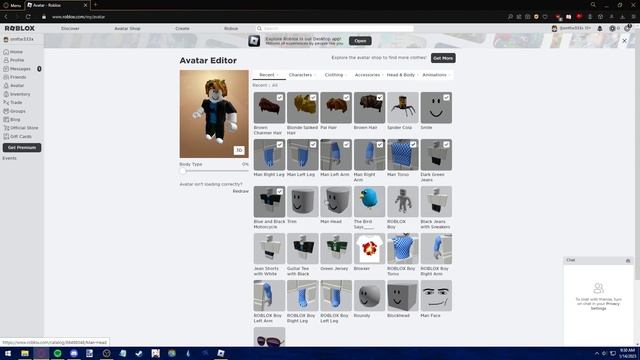Uncheck Blue and Black Motorcycle shirt
640x360 pixels.
(280, 191)
